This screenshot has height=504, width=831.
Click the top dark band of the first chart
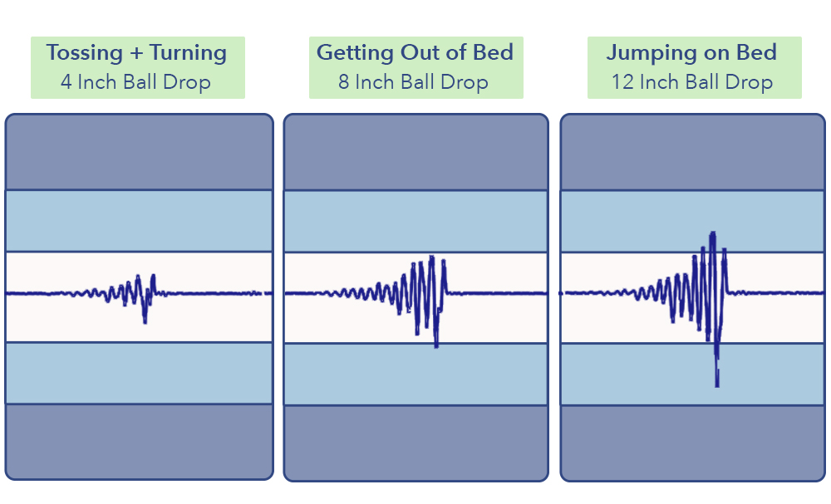[x=139, y=152]
